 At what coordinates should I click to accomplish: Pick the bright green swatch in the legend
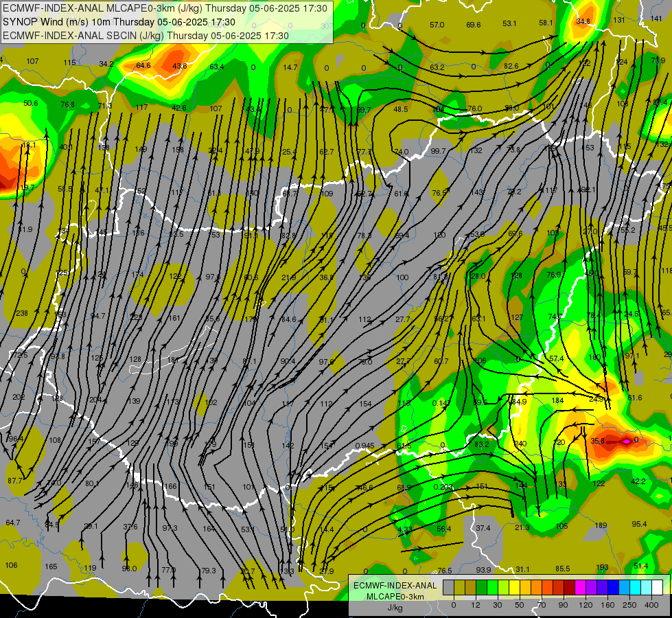pos(492,587)
